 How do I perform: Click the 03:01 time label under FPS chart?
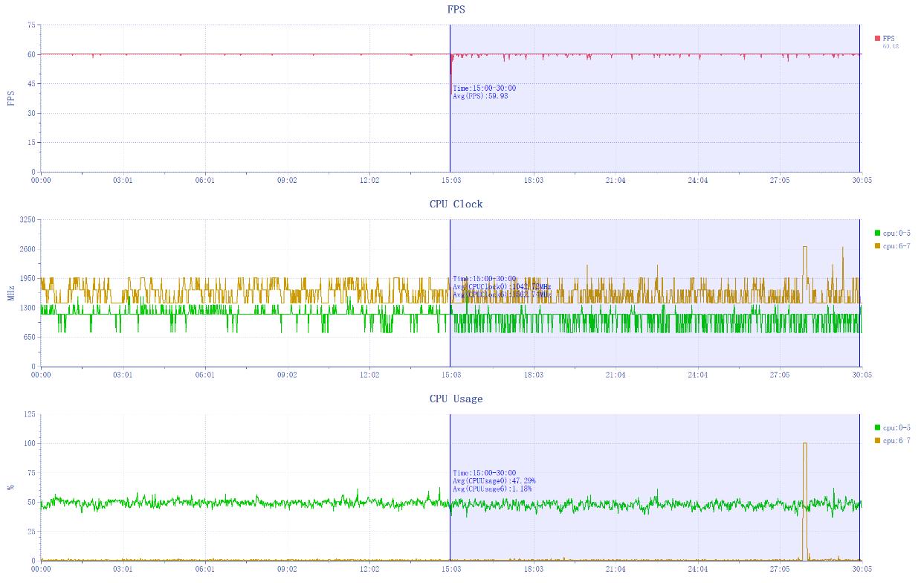pyautogui.click(x=123, y=180)
